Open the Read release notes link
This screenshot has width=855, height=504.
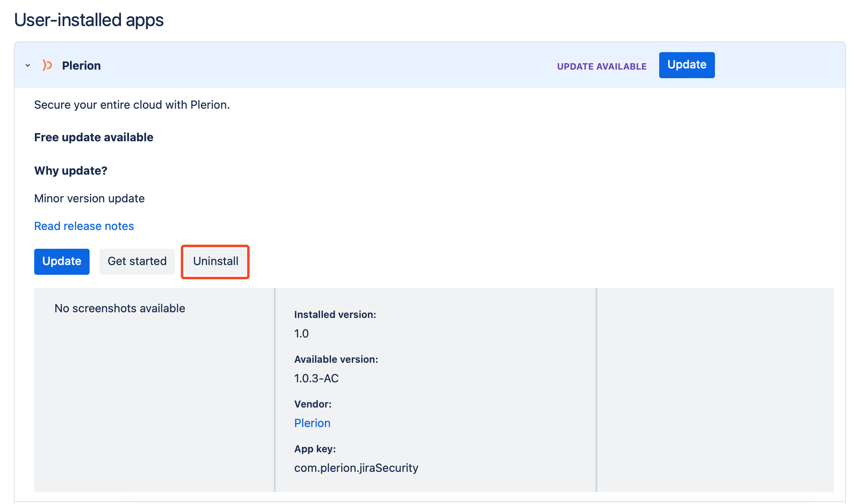84,226
